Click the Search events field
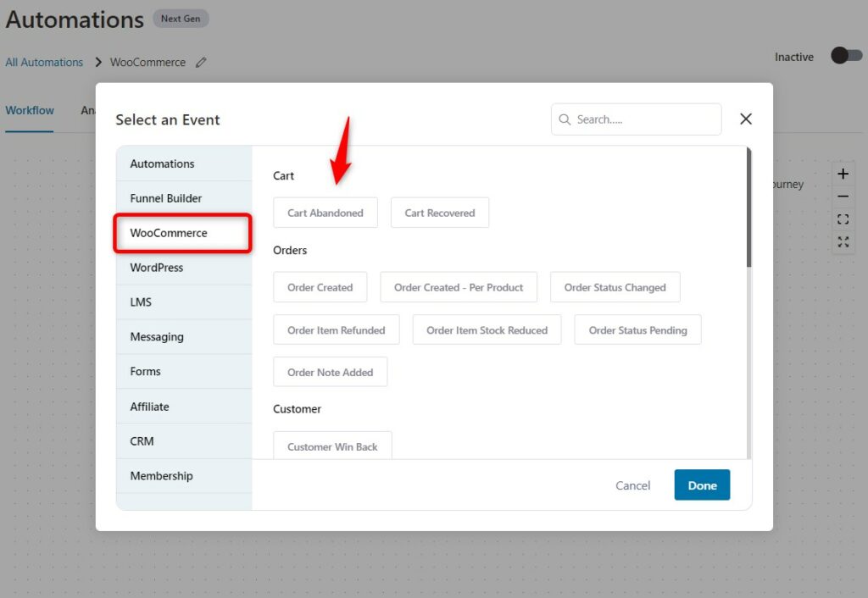The height and width of the screenshot is (598, 868). coord(636,119)
